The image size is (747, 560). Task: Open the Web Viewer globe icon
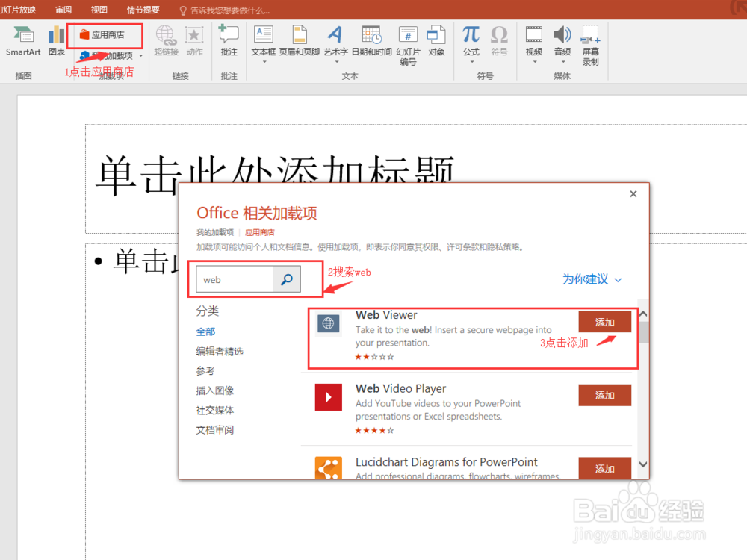[328, 324]
